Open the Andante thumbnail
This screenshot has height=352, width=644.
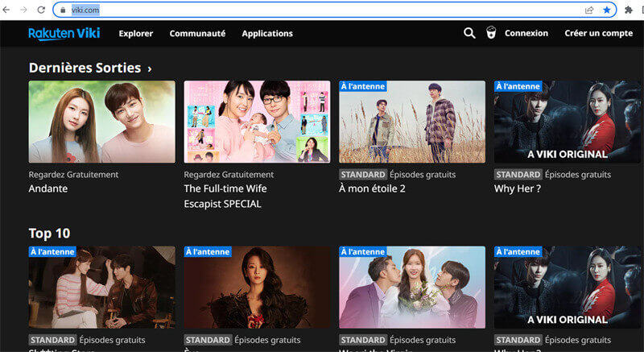[102, 122]
